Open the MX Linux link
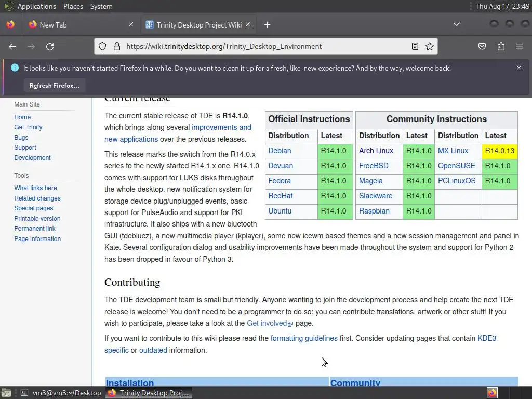Screen dimensions: 532x399 [453, 151]
